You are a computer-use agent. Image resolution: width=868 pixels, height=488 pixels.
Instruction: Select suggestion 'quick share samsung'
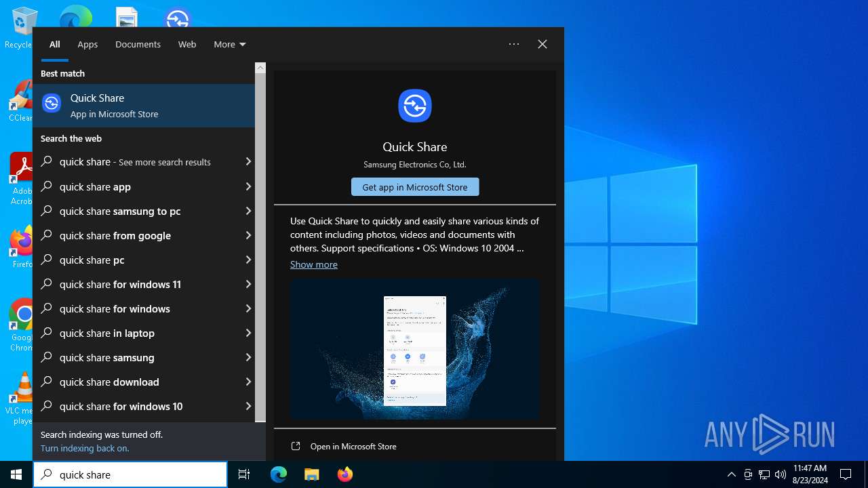tap(144, 357)
